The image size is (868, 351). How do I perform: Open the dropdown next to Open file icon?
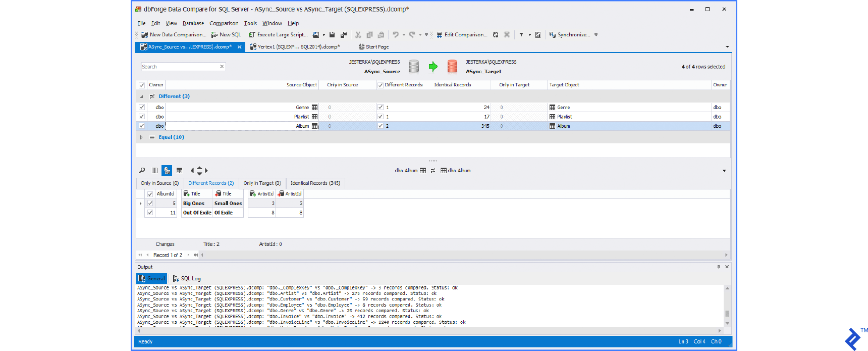click(x=324, y=35)
